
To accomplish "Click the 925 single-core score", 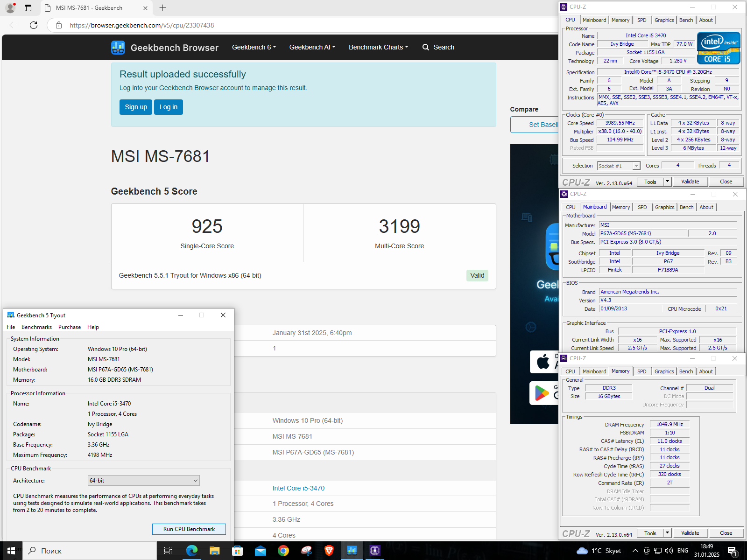I will (x=207, y=226).
